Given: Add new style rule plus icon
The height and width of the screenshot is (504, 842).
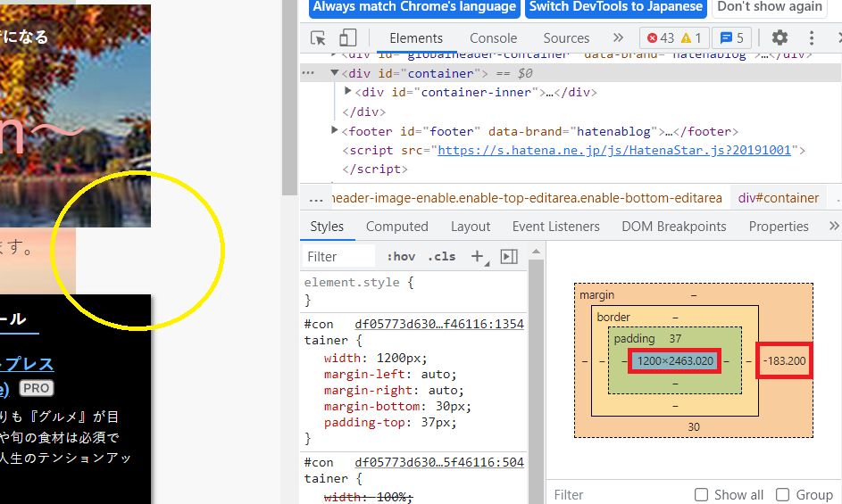Looking at the screenshot, I should 478,257.
